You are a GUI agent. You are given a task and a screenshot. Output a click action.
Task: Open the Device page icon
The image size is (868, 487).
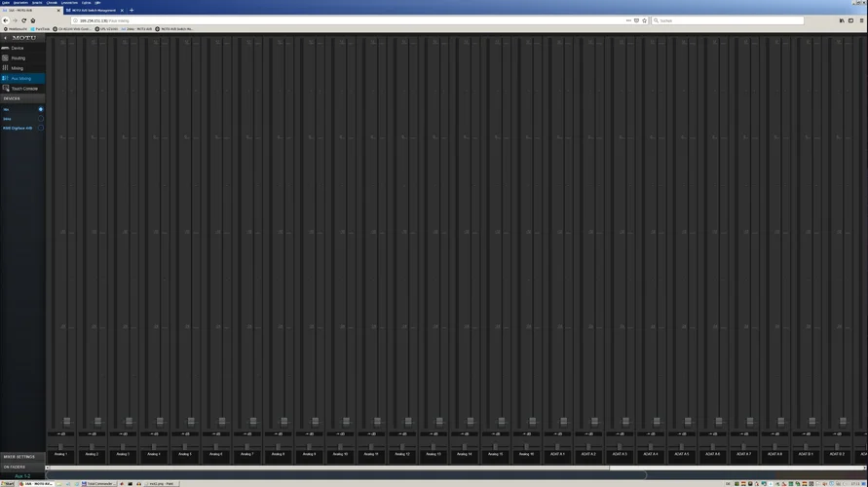coord(5,48)
